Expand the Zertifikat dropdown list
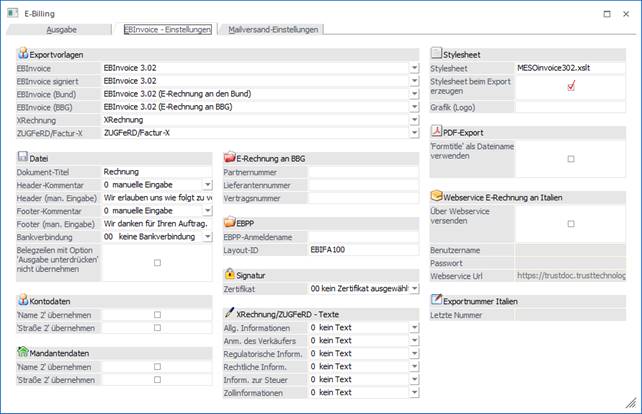 (414, 288)
